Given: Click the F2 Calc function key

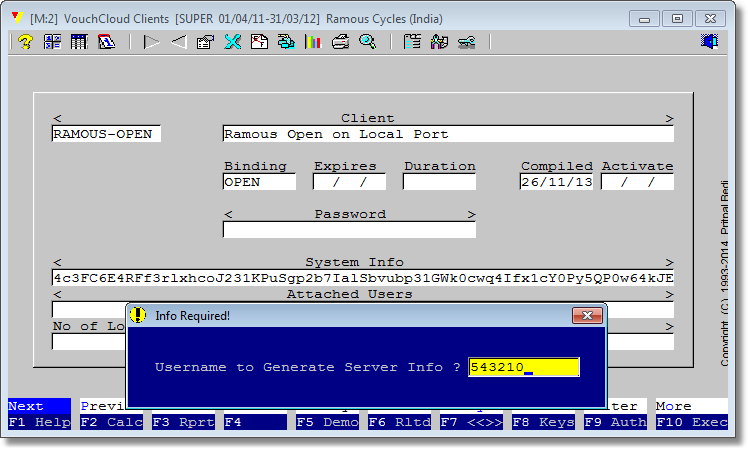Looking at the screenshot, I should (111, 422).
